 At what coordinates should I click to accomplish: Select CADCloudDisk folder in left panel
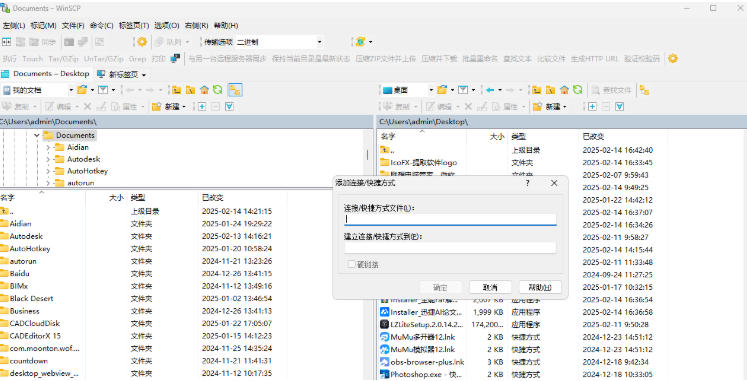click(34, 323)
